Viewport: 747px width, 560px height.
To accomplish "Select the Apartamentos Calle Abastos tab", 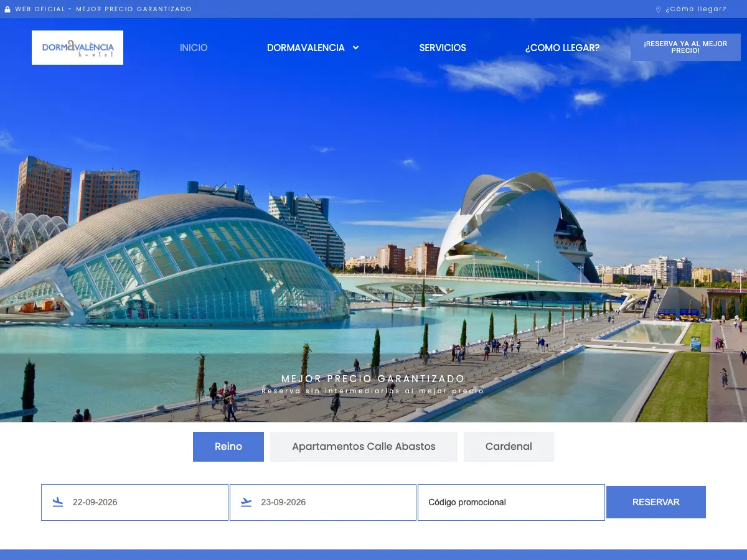I will pyautogui.click(x=364, y=447).
